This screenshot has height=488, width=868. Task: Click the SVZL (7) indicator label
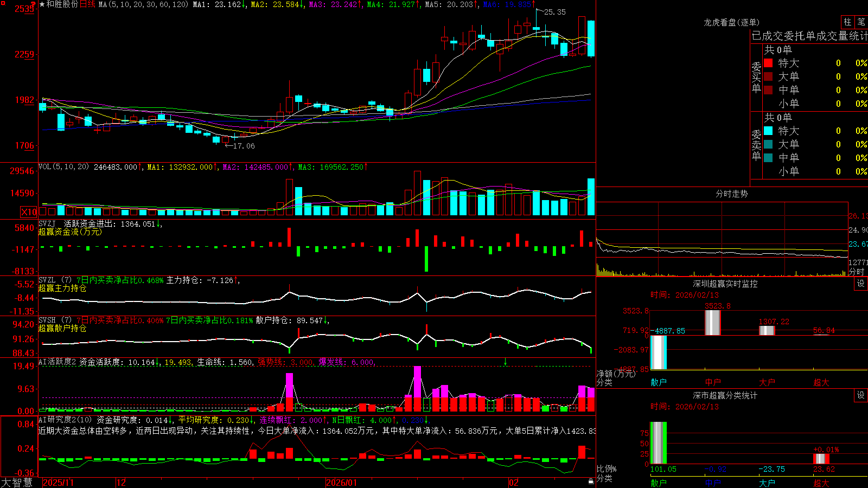pyautogui.click(x=55, y=280)
